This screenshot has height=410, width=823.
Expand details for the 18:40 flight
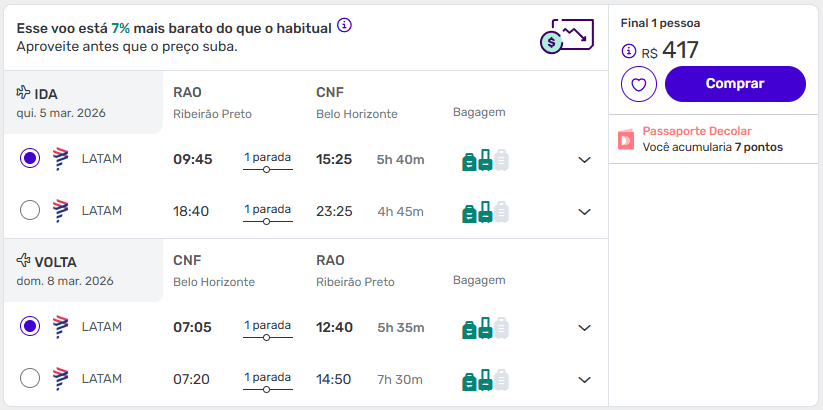tap(585, 211)
